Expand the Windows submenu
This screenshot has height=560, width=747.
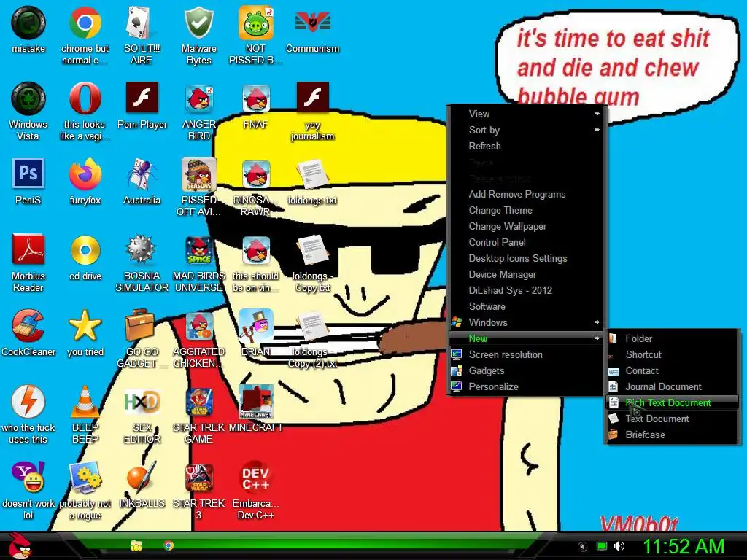pos(527,322)
